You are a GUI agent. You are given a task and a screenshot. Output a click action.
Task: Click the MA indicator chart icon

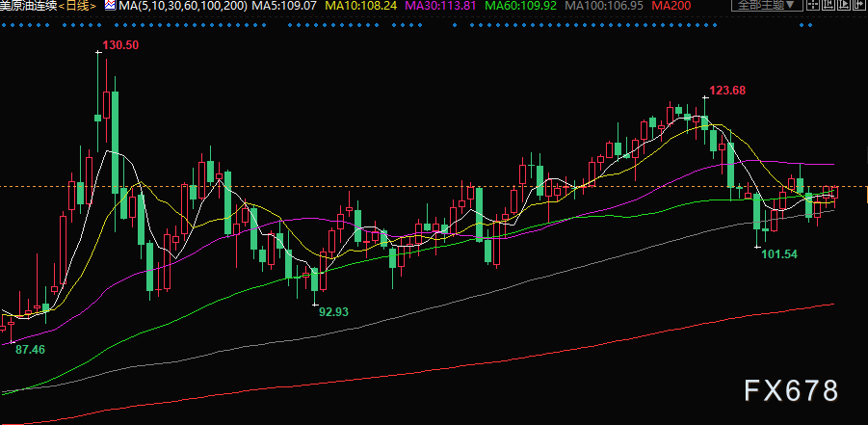coord(110,6)
